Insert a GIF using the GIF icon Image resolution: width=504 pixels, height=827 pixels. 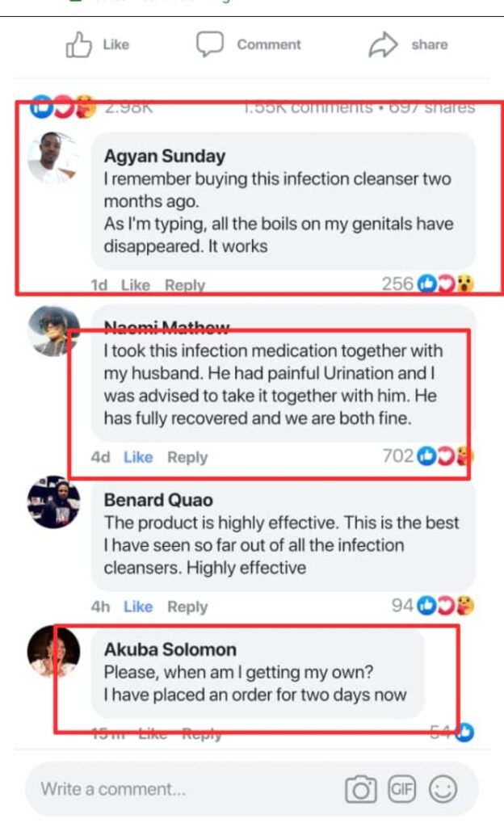[402, 788]
